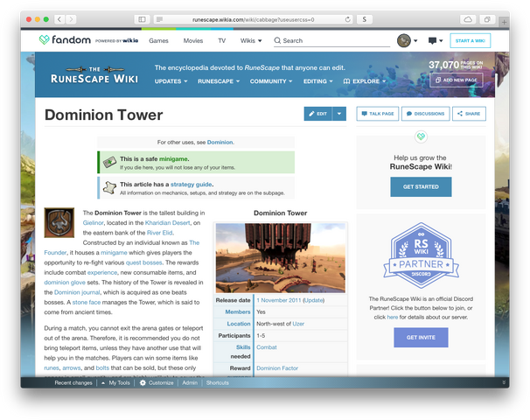The height and width of the screenshot is (420, 530).
Task: Open the TALK PAGE
Action: (x=378, y=114)
